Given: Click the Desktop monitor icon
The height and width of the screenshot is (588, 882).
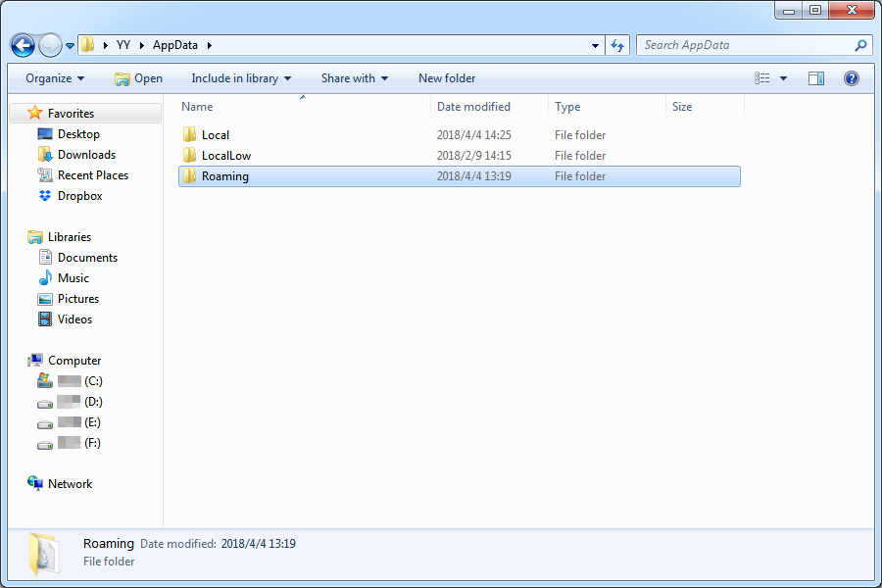Looking at the screenshot, I should pos(45,134).
